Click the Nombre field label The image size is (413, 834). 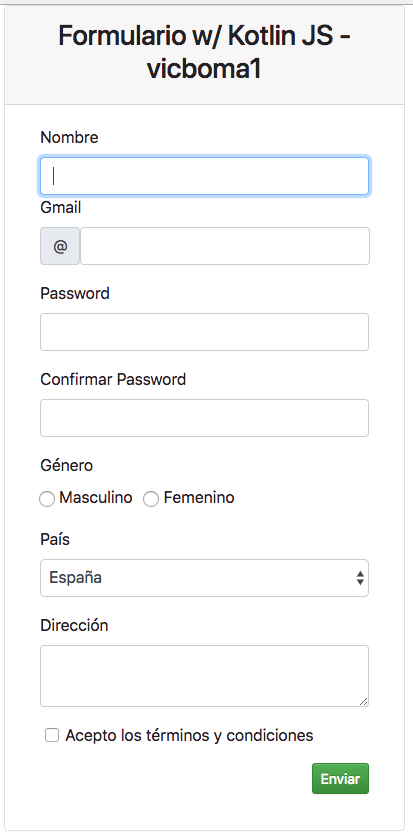pyautogui.click(x=69, y=138)
